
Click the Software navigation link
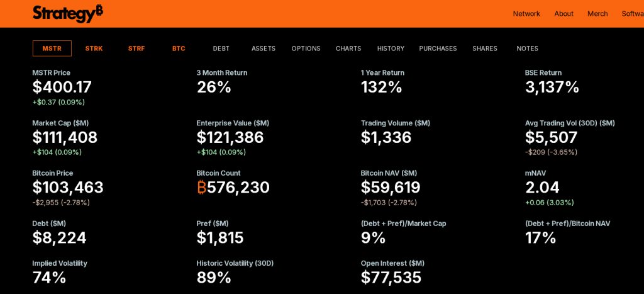[x=633, y=14]
